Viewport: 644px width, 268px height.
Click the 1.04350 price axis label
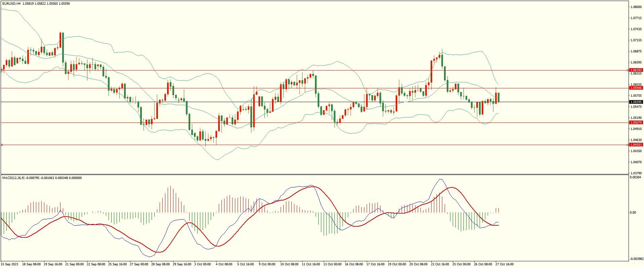tap(636, 151)
